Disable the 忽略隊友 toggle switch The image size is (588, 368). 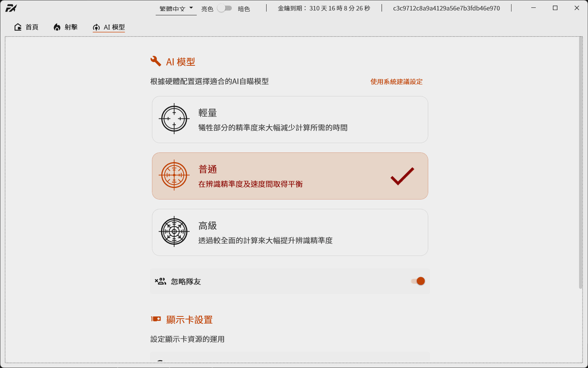pos(418,281)
